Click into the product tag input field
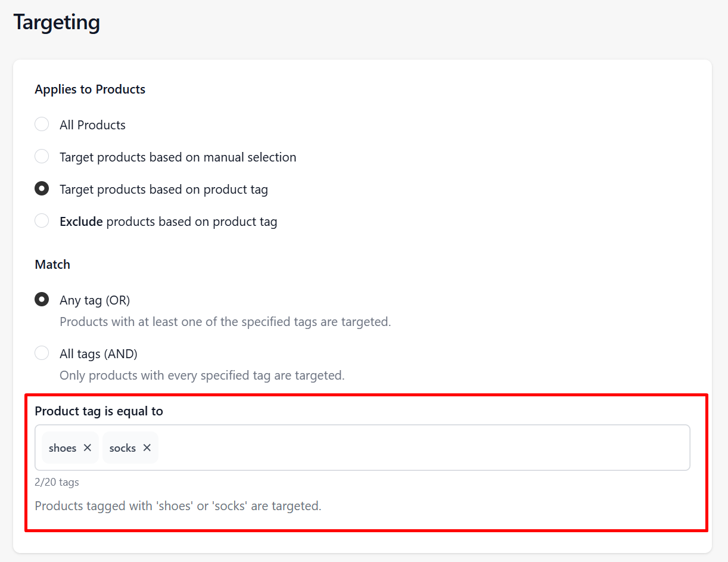728x562 pixels. (417, 448)
